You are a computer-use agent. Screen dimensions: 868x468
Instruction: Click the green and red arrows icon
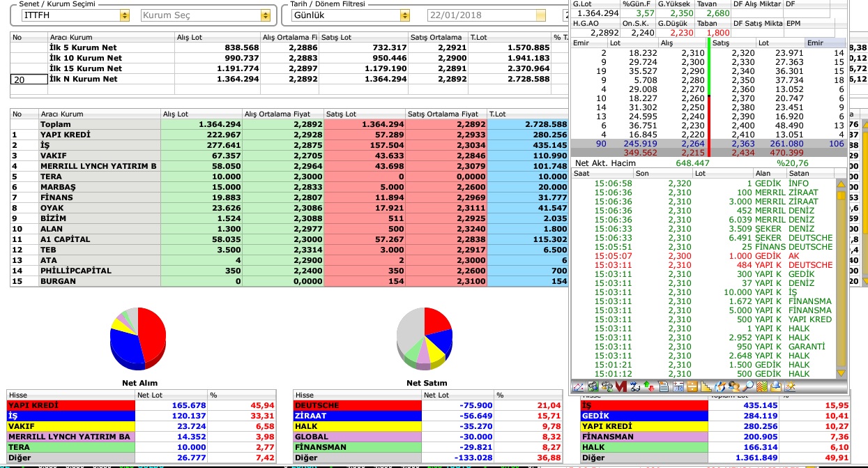pyautogui.click(x=649, y=386)
